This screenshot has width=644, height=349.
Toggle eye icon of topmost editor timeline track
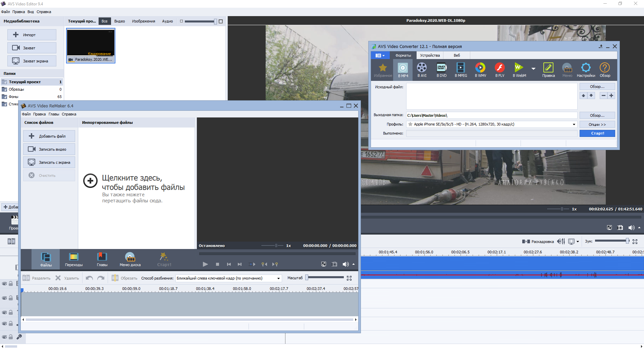point(4,284)
